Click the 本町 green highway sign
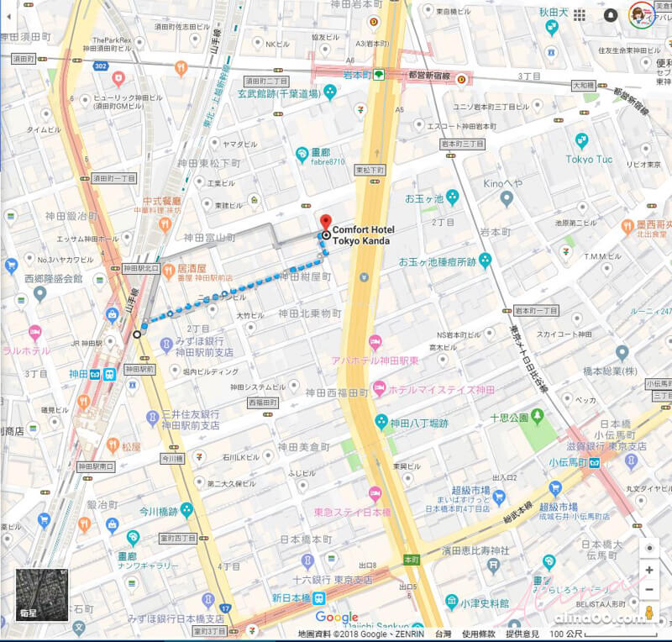 pyautogui.click(x=411, y=560)
